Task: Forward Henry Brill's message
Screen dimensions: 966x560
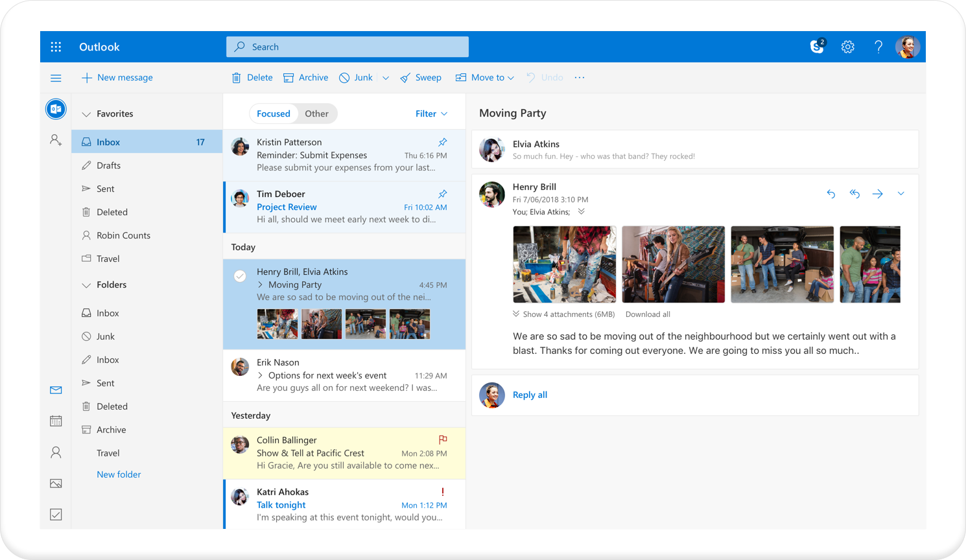Action: 877,193
